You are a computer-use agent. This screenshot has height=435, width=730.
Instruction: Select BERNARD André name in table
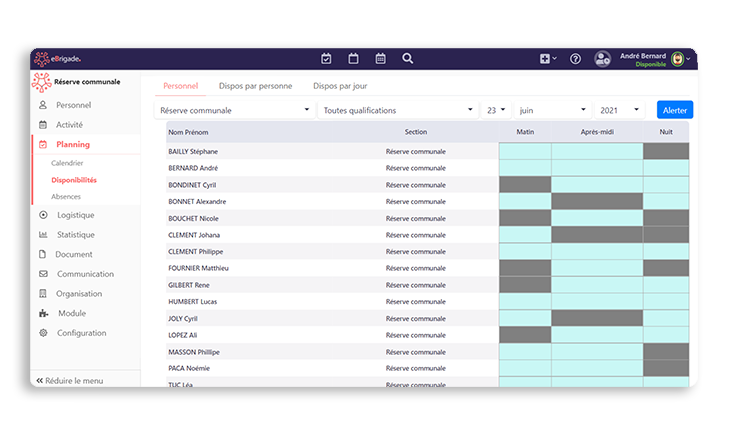193,168
